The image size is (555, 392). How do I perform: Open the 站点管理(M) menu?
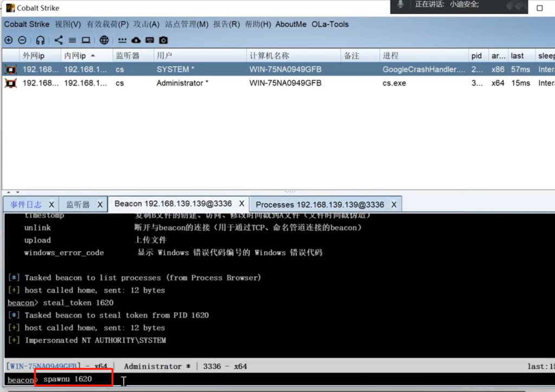186,24
